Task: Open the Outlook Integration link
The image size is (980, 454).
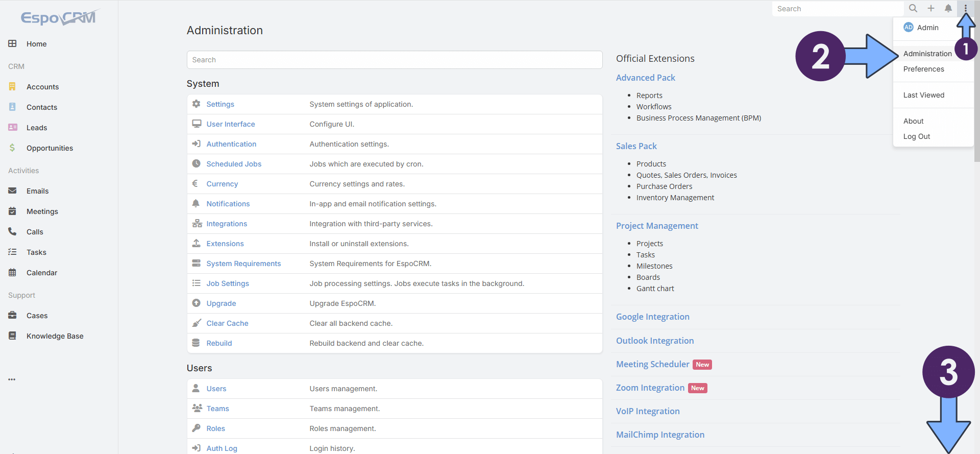Action: tap(655, 341)
